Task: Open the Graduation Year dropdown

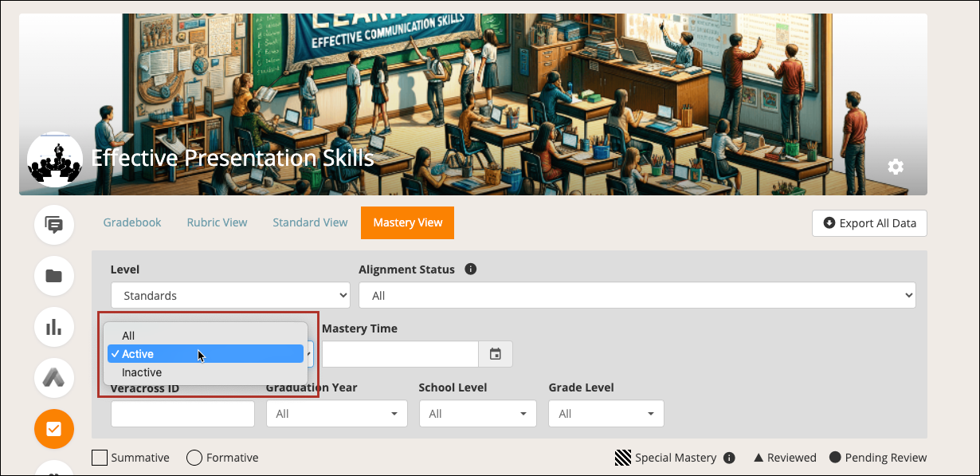Action: click(336, 414)
